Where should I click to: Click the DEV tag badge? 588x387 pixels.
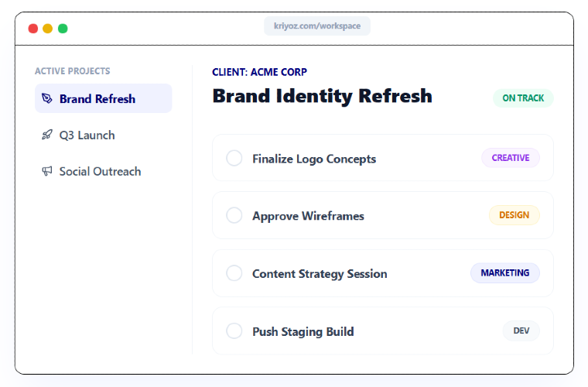521,330
